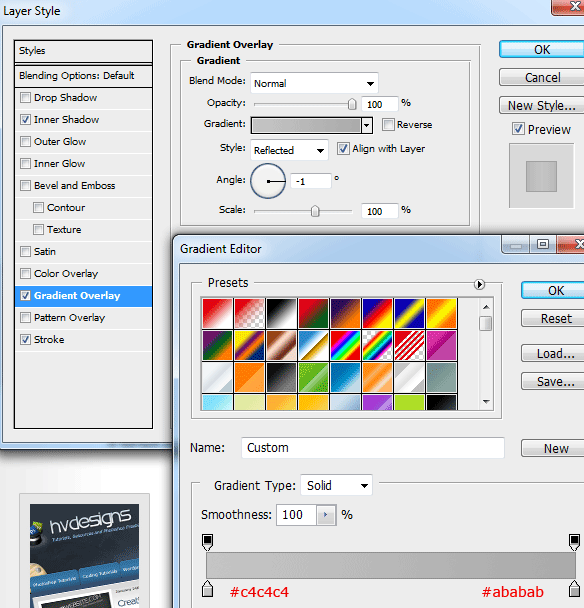Viewport: 584px width, 608px height.
Task: Select the transparent rainbow preset
Action: tap(377, 345)
